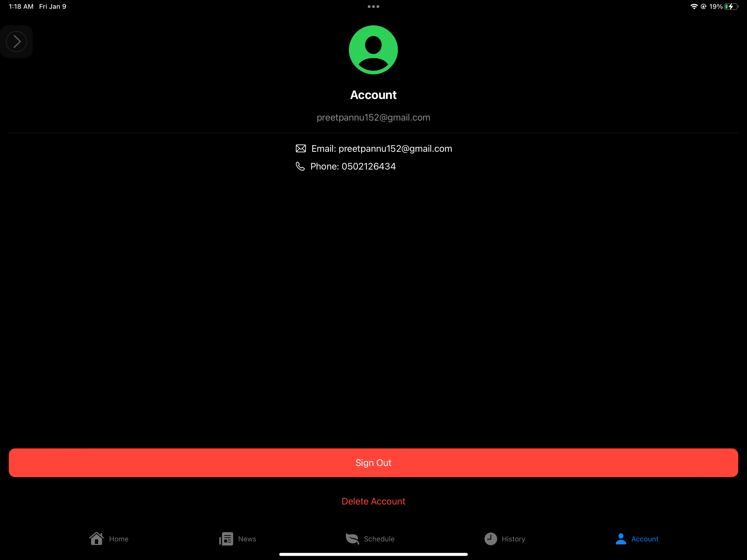The image size is (747, 560).
Task: Tap the Sign Out button
Action: point(373,463)
